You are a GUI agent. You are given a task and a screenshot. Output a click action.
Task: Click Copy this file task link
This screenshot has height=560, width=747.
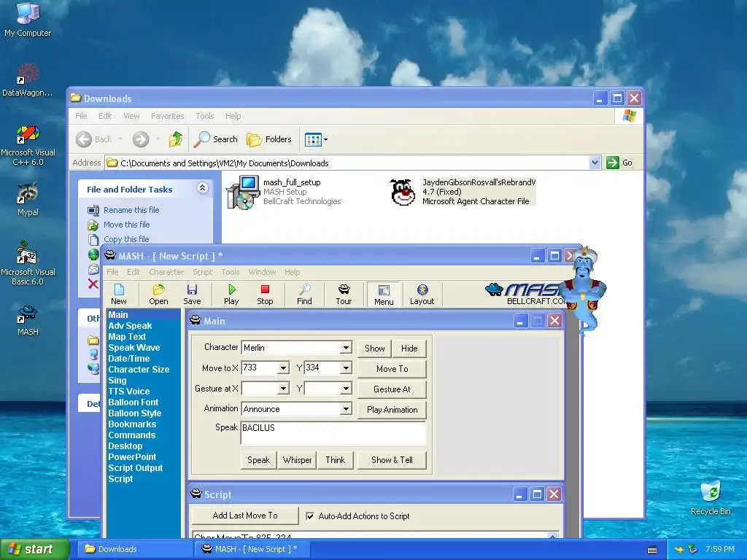pos(126,239)
